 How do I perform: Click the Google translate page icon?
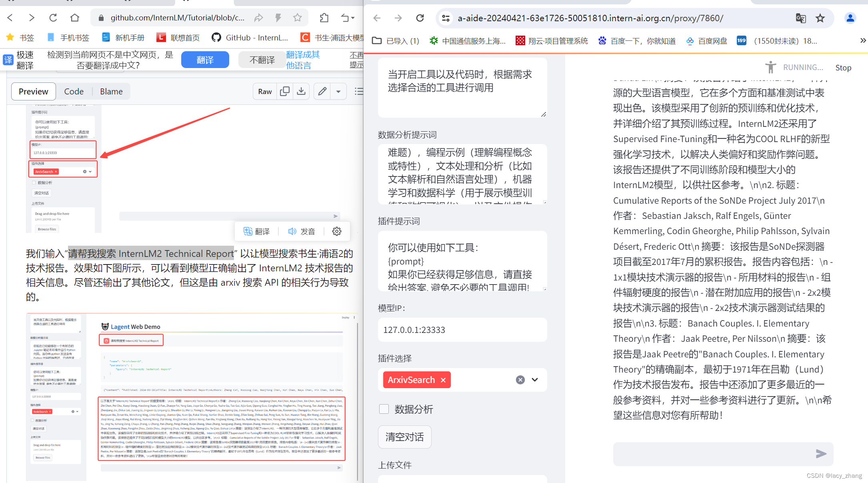coord(800,18)
